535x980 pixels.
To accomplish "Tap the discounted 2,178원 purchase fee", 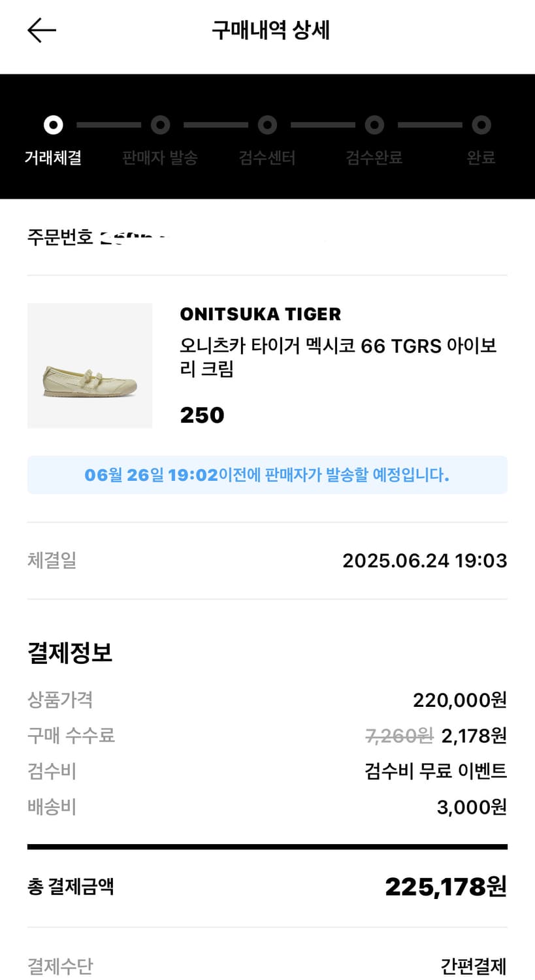I will pyautogui.click(x=474, y=736).
